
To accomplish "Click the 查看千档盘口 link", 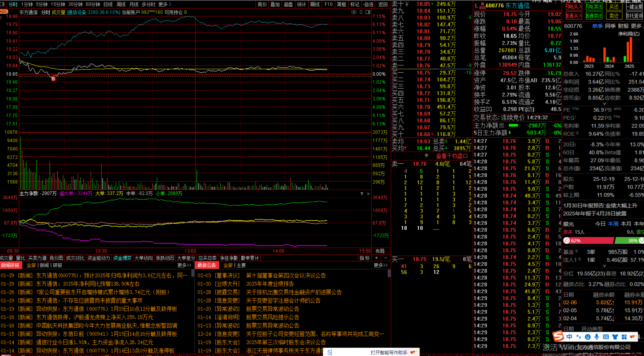I will (x=452, y=156).
